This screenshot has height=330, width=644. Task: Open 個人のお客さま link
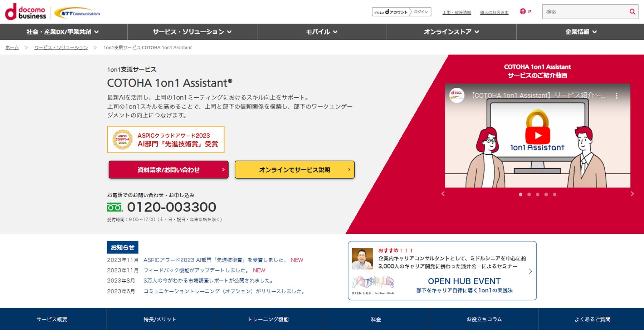point(494,12)
